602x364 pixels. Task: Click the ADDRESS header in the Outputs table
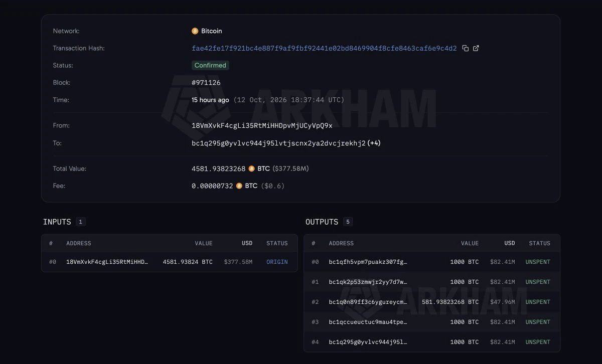pyautogui.click(x=341, y=243)
